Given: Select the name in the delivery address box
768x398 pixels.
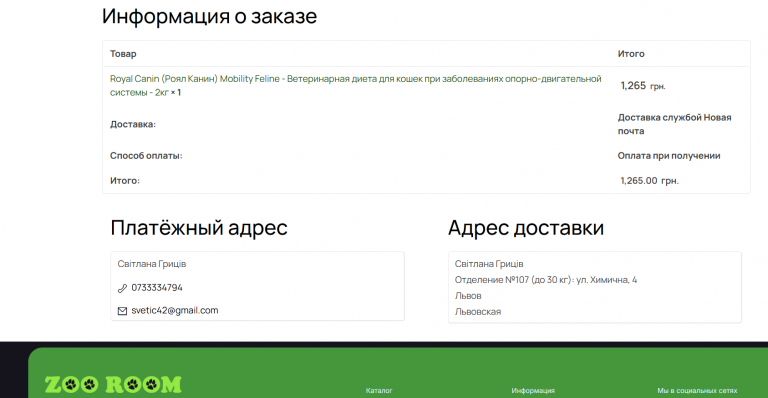Looking at the screenshot, I should (x=489, y=264).
